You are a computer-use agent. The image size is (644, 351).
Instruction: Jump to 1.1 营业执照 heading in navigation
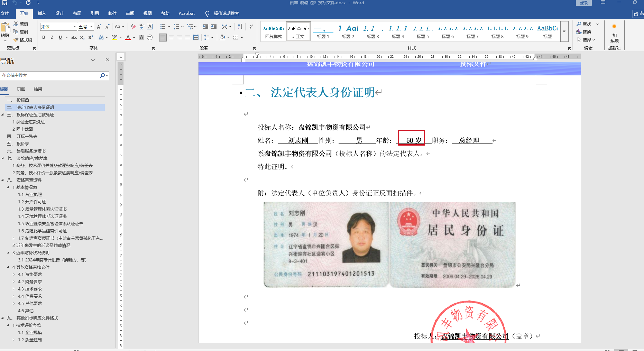click(30, 195)
